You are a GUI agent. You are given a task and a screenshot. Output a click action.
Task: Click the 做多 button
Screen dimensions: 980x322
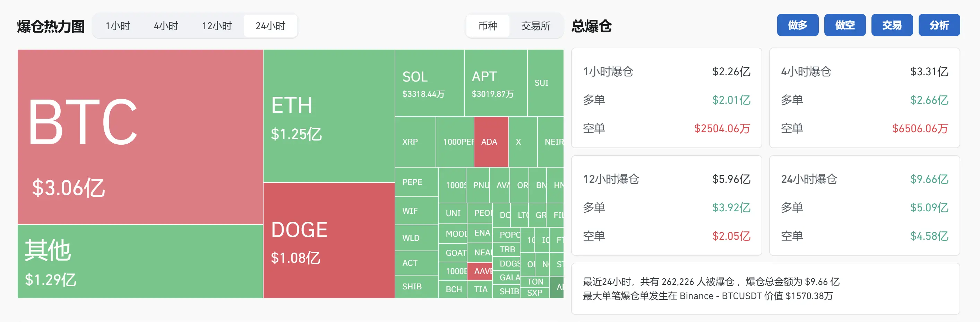pos(797,25)
